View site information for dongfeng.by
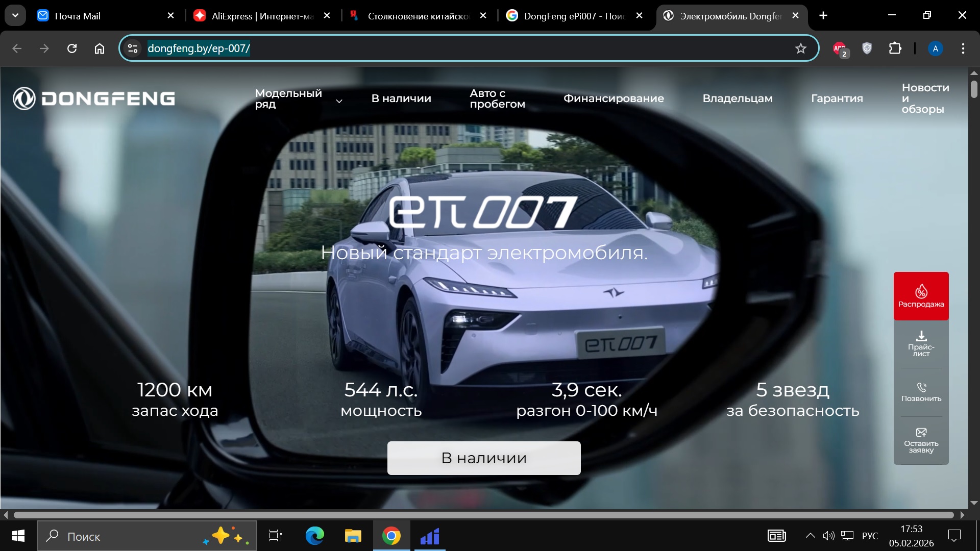The height and width of the screenshot is (551, 980). tap(133, 48)
